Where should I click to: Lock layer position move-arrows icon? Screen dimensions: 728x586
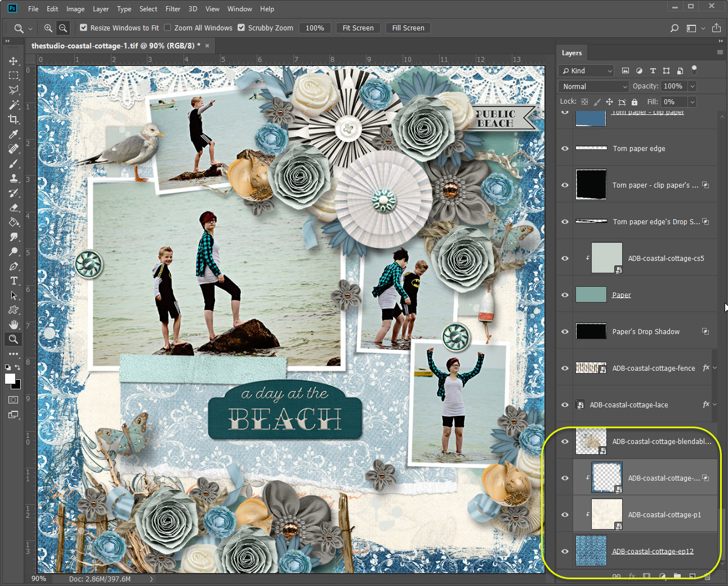609,102
